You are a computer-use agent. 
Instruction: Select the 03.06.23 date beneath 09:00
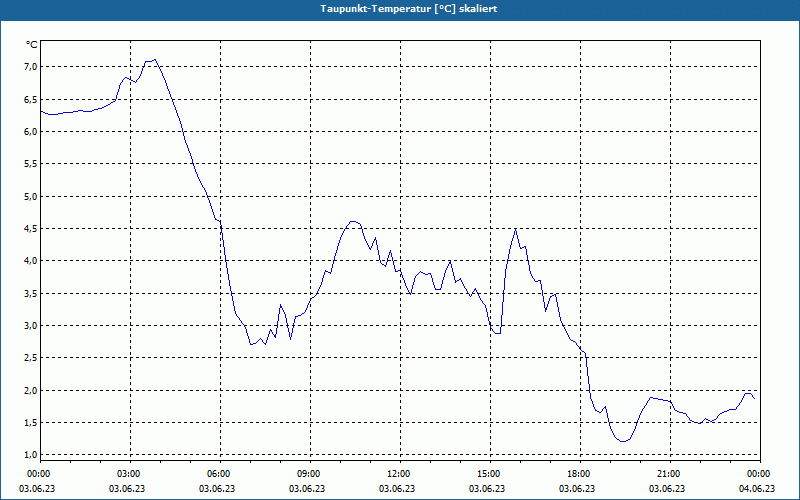point(307,488)
